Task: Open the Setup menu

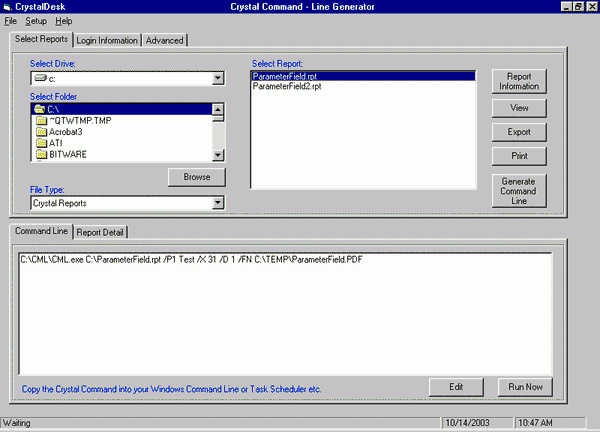Action: pyautogui.click(x=36, y=21)
